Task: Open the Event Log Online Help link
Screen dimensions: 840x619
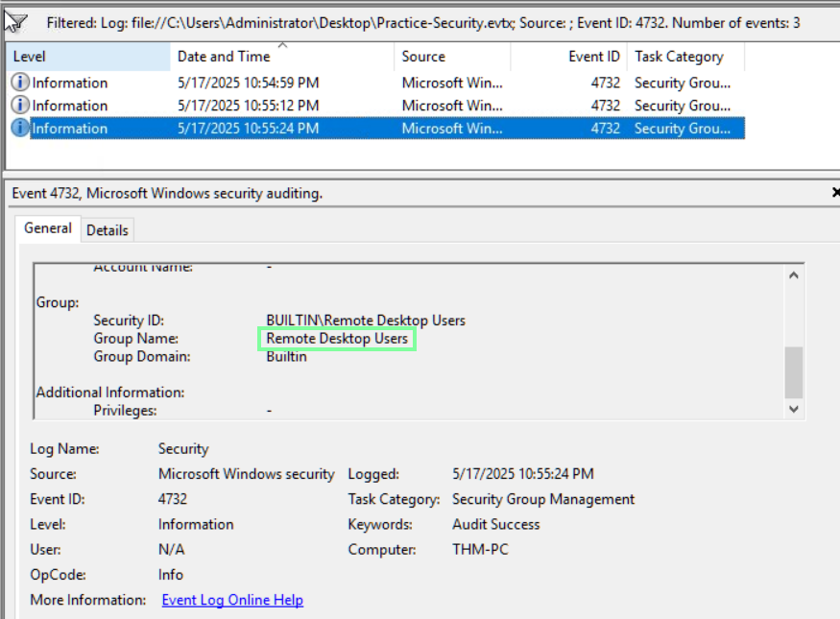Action: coord(232,600)
